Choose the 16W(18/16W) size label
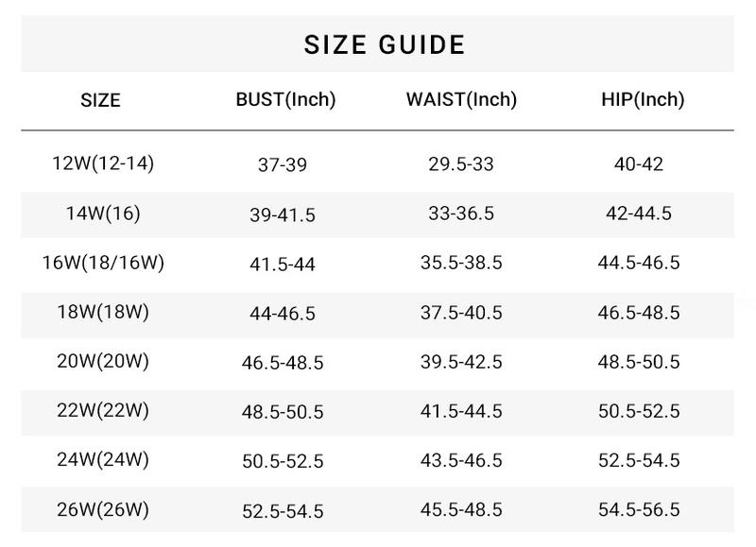 [x=103, y=263]
